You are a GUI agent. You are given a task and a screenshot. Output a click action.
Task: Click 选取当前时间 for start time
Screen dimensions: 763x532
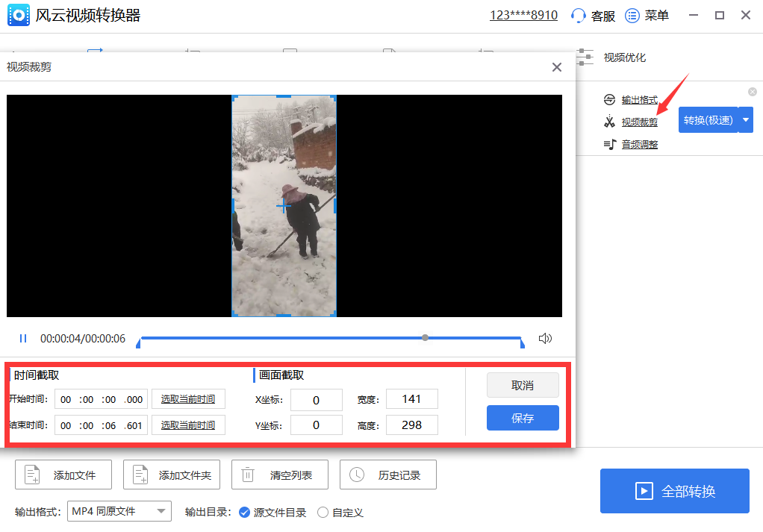coord(188,398)
